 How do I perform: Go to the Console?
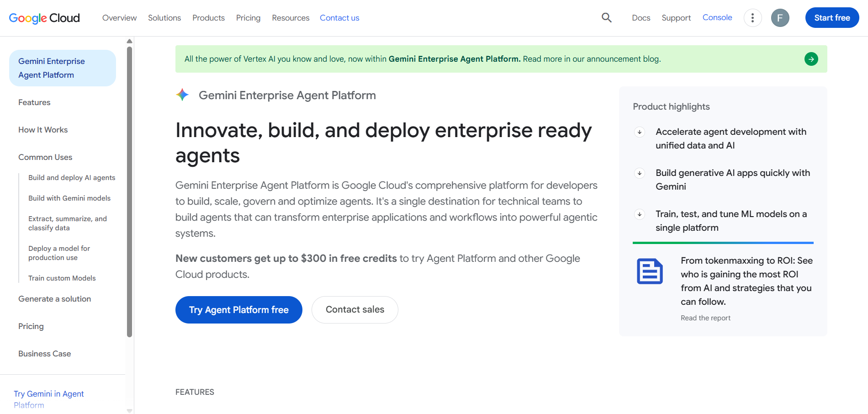click(717, 17)
